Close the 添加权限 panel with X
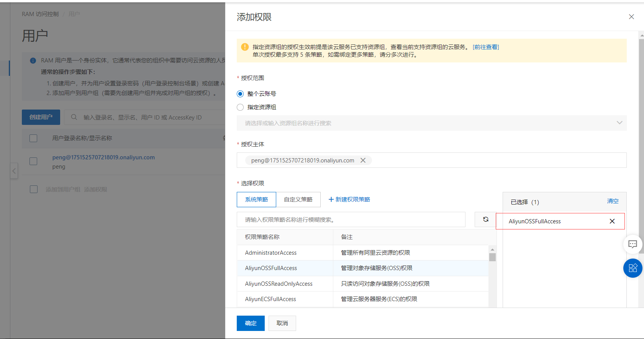Viewport: 644px width, 339px height. coord(631,17)
